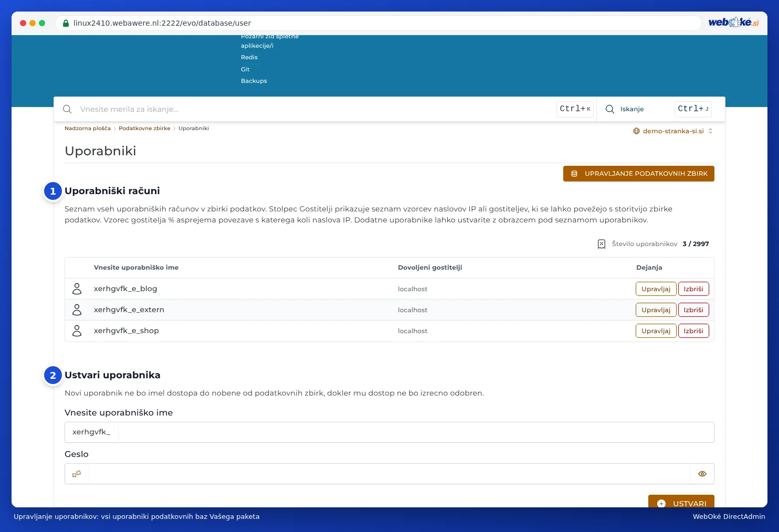Click user icon beside xerhgvfk_e_blog
The image size is (779, 532).
[x=77, y=289]
